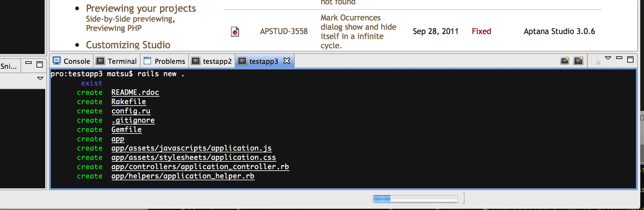Click the 'Sep 28, 2011' date cell
This screenshot has height=210, width=644.
pos(436,31)
